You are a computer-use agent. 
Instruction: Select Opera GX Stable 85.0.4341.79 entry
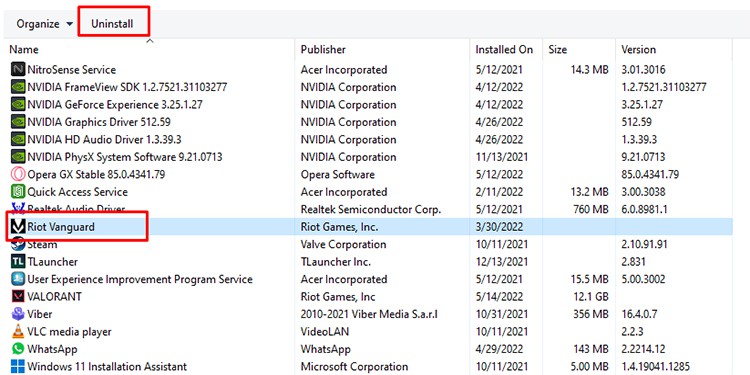(x=96, y=175)
